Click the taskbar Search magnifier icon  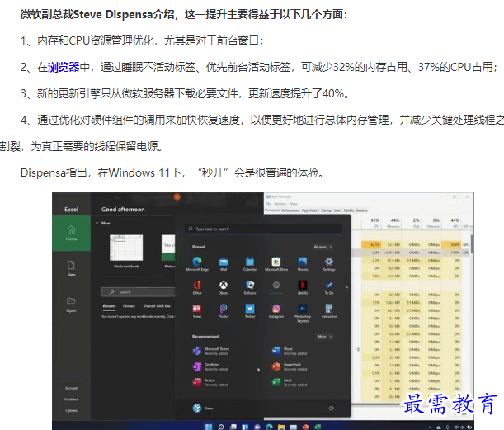pos(221,427)
